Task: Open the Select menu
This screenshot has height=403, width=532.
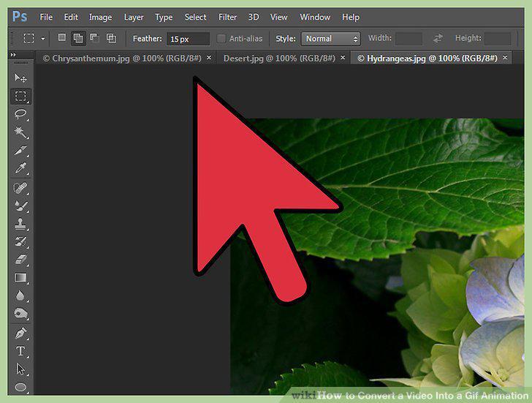Action: pyautogui.click(x=195, y=17)
